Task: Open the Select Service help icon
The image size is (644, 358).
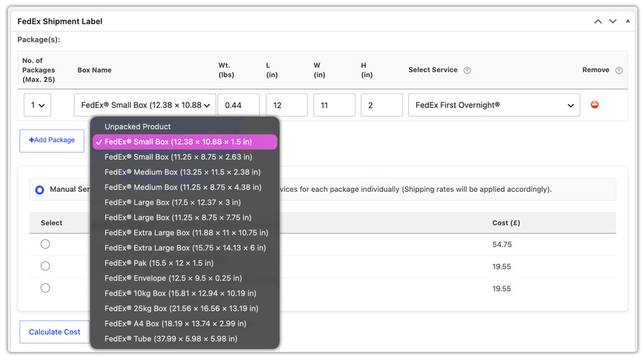Action: pos(467,70)
